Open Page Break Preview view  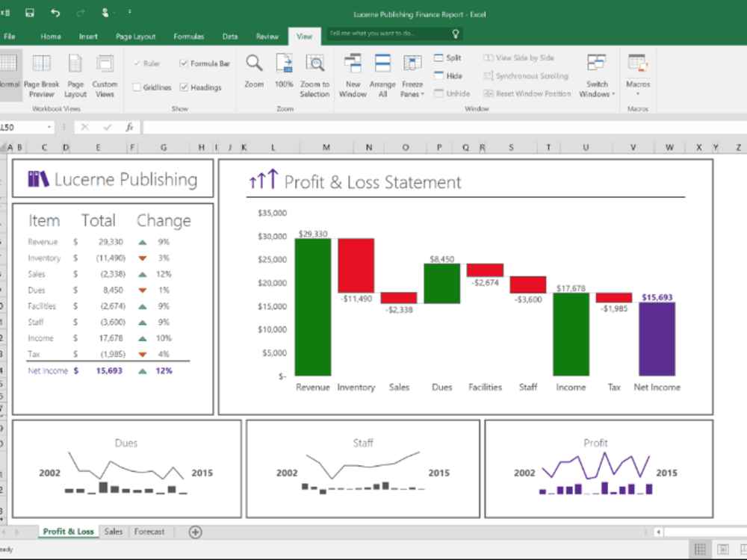pos(41,75)
